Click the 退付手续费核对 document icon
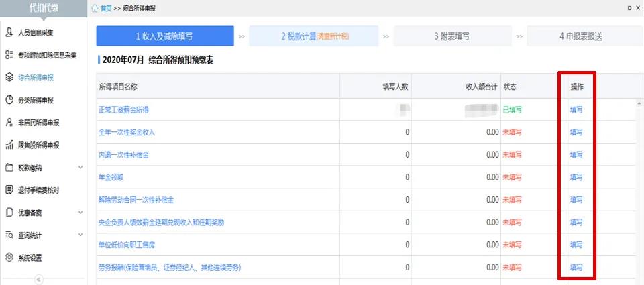Viewport: 644px width, 285px height. [x=9, y=190]
